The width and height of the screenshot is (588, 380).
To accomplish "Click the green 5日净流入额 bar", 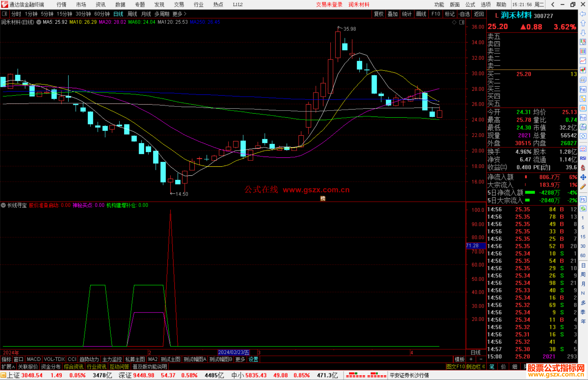I will [x=530, y=193].
